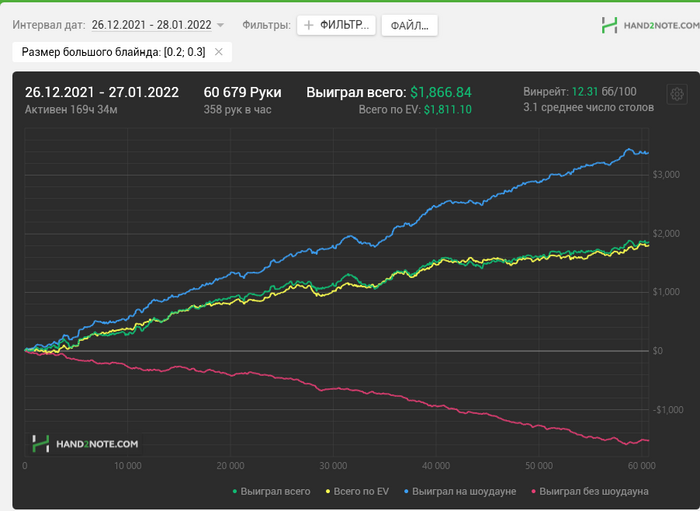Click the -$1,000 y-axis label
The image size is (700, 511).
667,410
